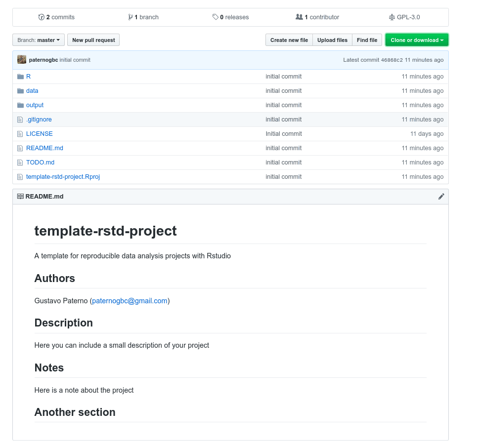Click the commit message in the LICENSE row
Screen dimensions: 478x448
(284, 134)
